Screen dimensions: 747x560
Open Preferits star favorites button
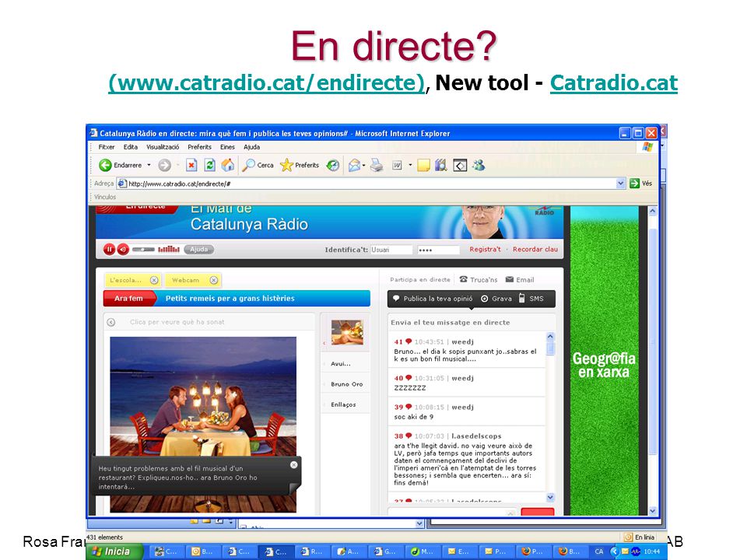pyautogui.click(x=300, y=165)
